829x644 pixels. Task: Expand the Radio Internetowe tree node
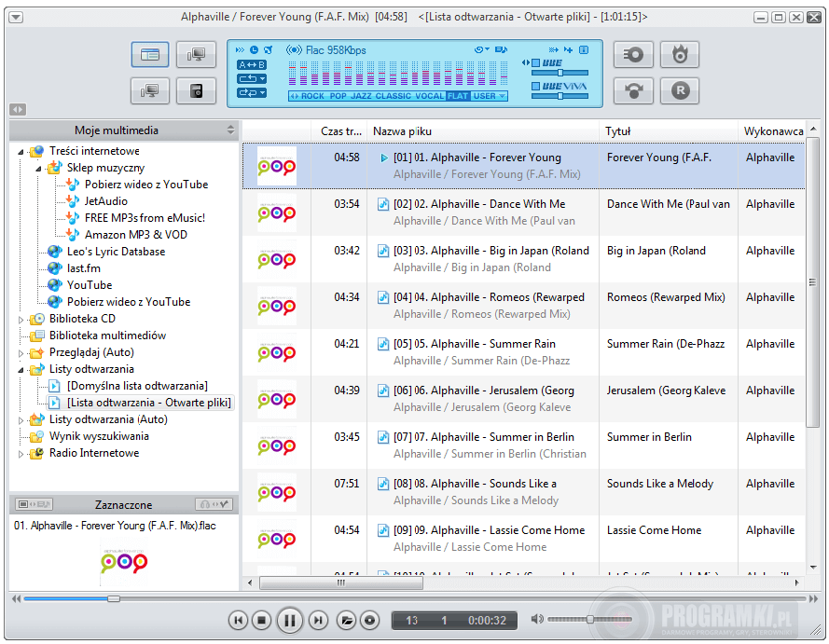[21, 454]
